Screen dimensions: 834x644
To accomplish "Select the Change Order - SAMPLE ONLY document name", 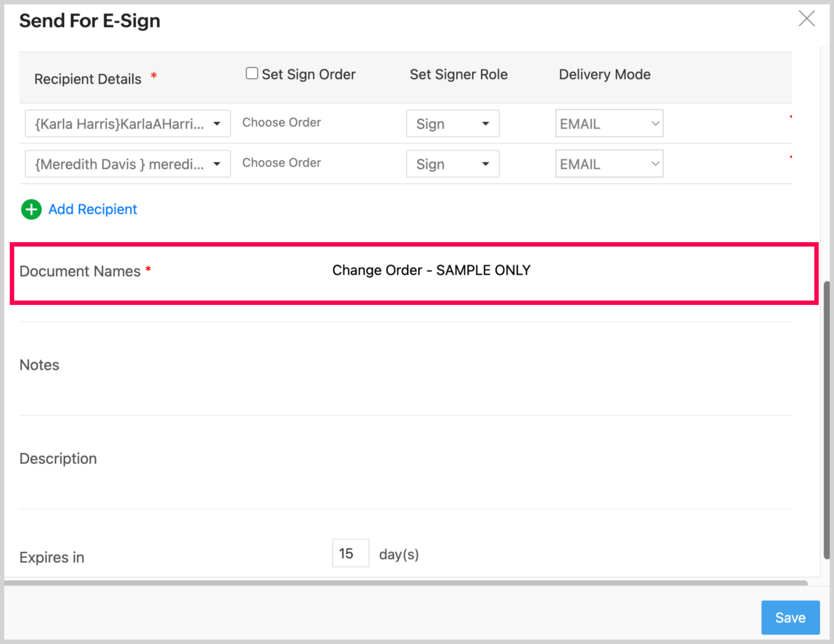I will coord(431,270).
